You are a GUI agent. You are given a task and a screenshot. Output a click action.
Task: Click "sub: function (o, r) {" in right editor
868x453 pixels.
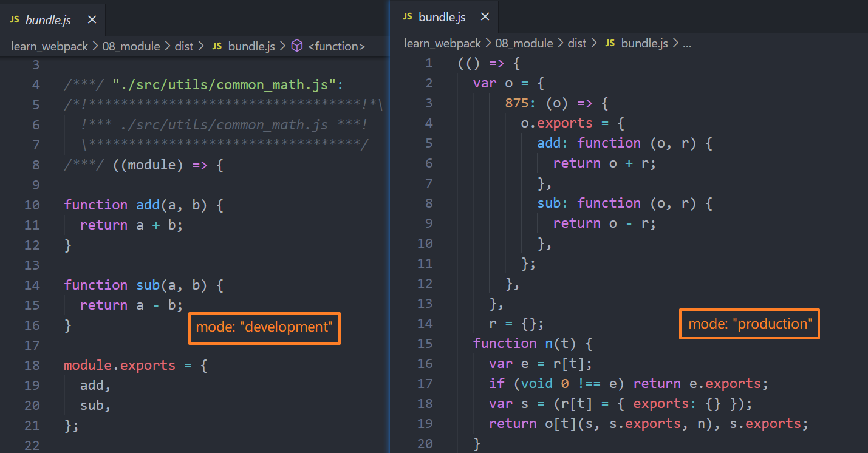(x=625, y=203)
